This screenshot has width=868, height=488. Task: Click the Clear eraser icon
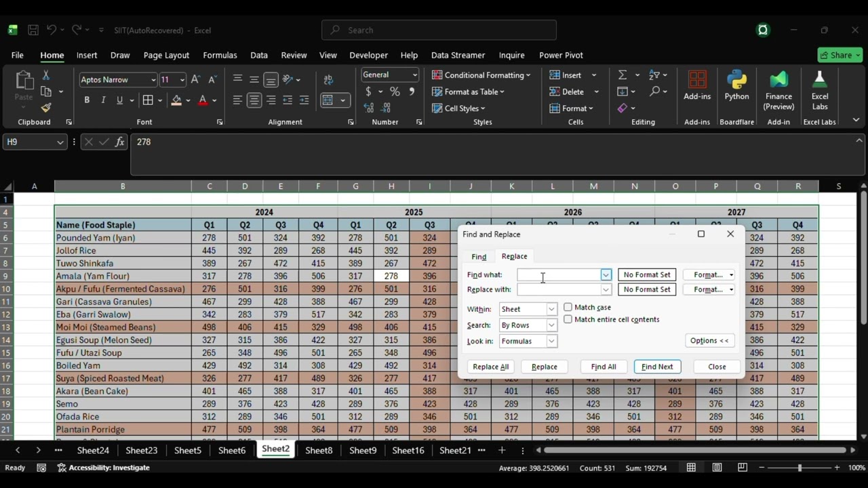click(623, 108)
